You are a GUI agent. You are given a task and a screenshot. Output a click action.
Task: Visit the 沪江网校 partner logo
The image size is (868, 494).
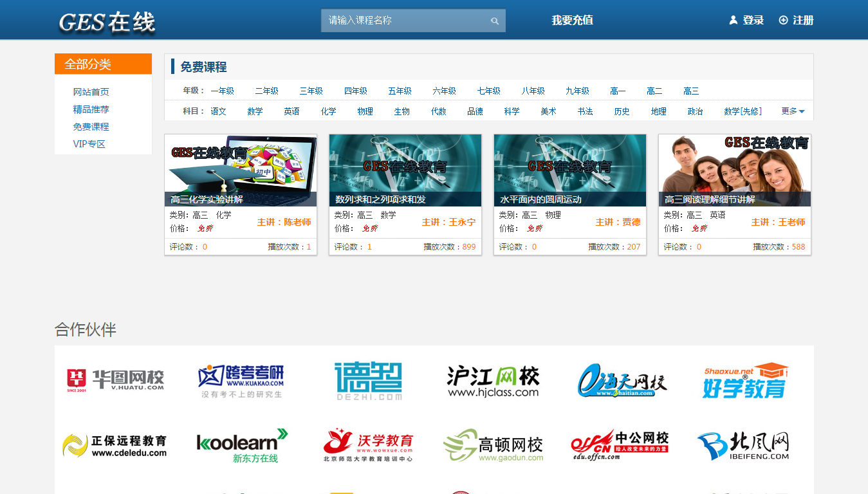coord(493,381)
